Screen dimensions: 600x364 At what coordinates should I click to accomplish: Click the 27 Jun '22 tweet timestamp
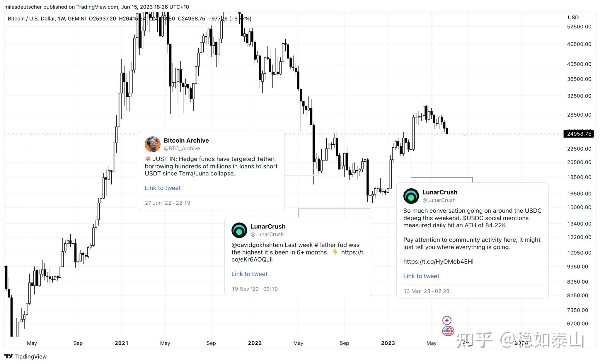click(x=168, y=203)
